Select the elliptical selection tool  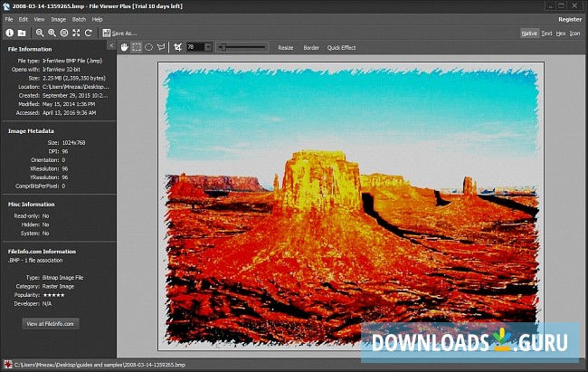(149, 47)
